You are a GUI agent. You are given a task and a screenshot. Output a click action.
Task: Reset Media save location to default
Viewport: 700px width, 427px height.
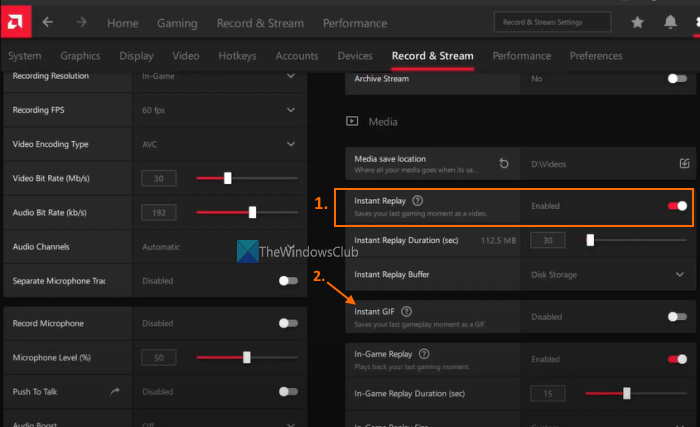point(504,163)
